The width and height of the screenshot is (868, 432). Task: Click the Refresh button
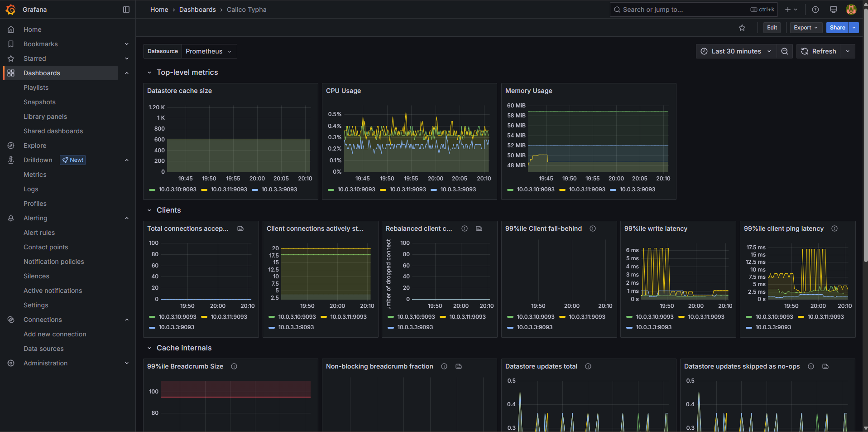coord(819,51)
